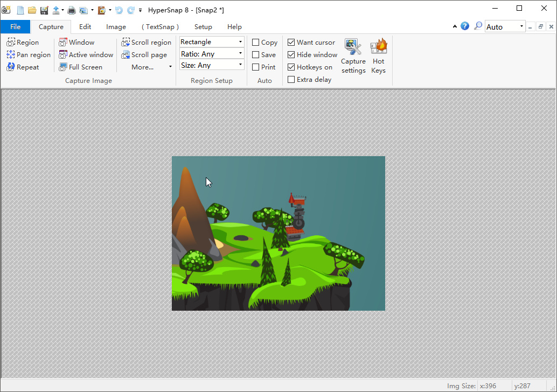Open the File menu
Image resolution: width=557 pixels, height=392 pixels.
click(x=15, y=27)
